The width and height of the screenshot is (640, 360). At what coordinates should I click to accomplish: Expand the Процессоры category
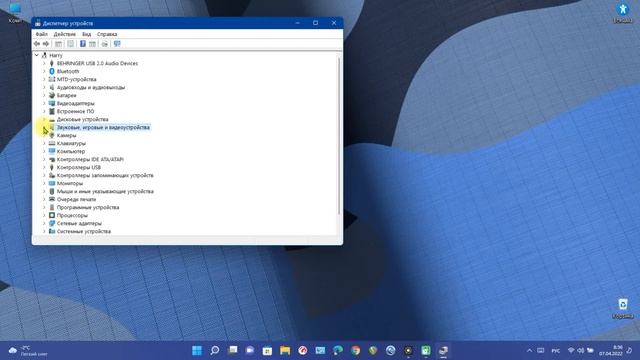coord(44,216)
